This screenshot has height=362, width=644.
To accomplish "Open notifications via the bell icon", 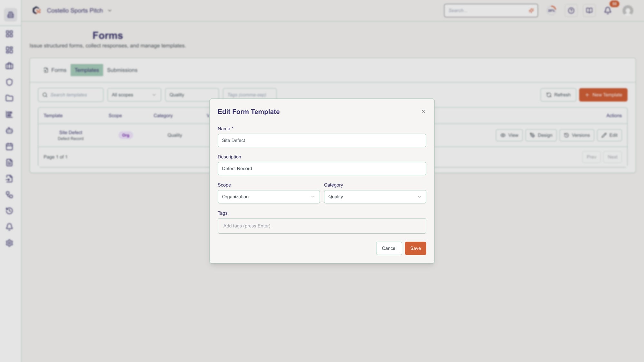I will pos(608,10).
